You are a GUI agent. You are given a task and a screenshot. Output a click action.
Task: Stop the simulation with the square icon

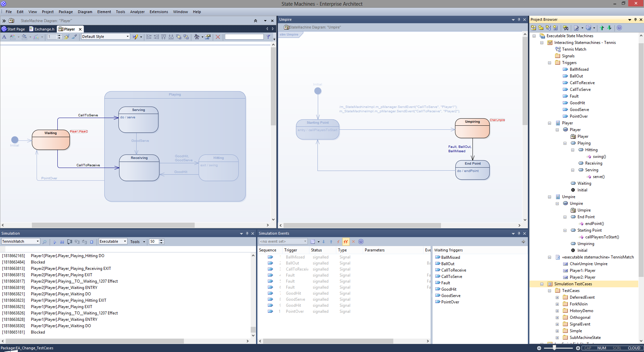click(x=92, y=242)
